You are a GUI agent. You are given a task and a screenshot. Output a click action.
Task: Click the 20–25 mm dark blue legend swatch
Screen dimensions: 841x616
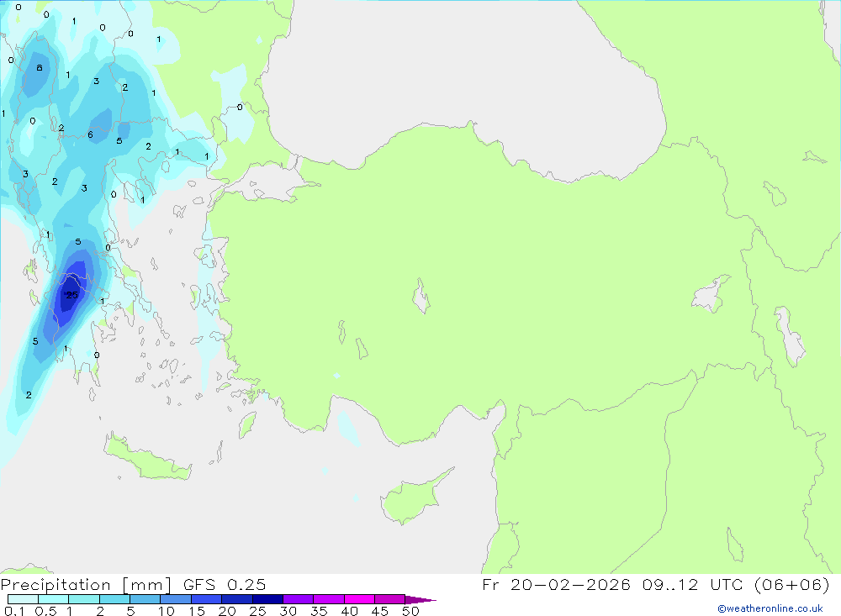(236, 599)
